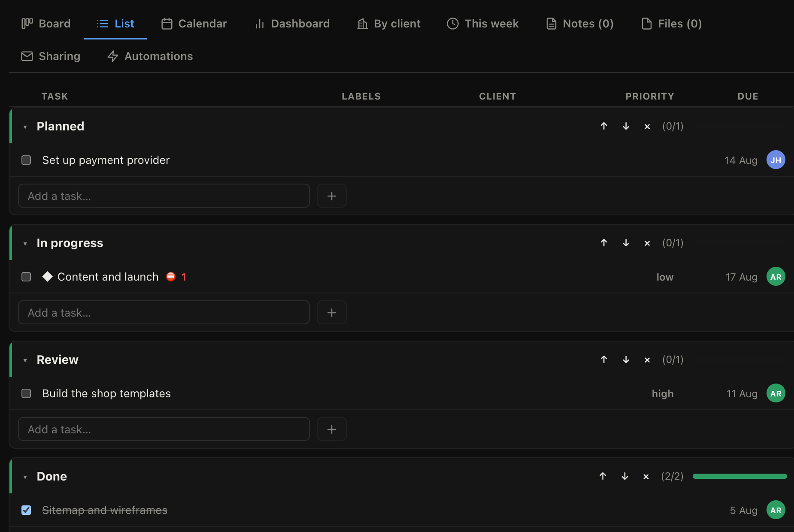Open the Calendar tab
794x532 pixels.
tap(194, 24)
